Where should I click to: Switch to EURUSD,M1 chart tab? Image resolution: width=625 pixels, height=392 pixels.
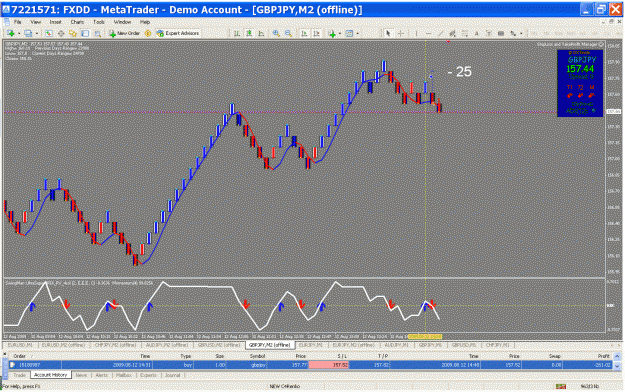click(20, 345)
